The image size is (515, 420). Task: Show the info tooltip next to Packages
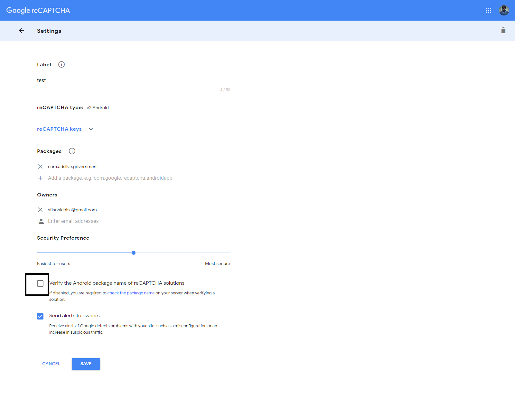pyautogui.click(x=72, y=151)
